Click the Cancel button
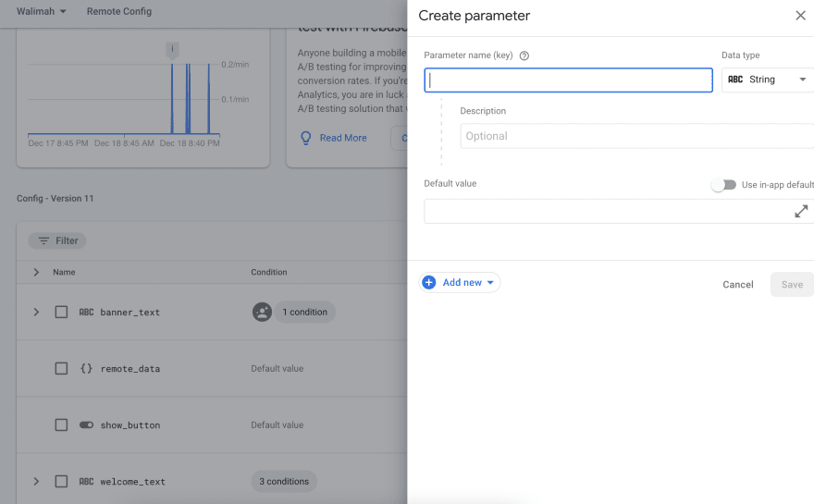This screenshot has height=504, width=814. click(x=738, y=285)
